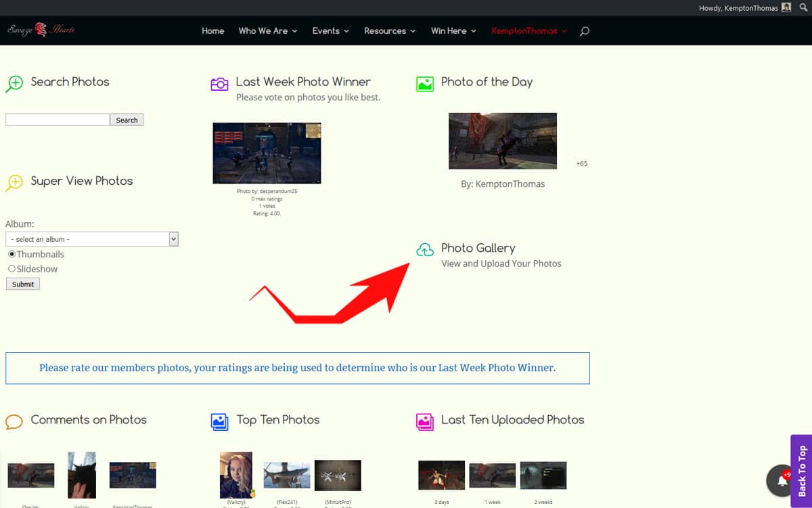Open the Who We Are menu

268,31
